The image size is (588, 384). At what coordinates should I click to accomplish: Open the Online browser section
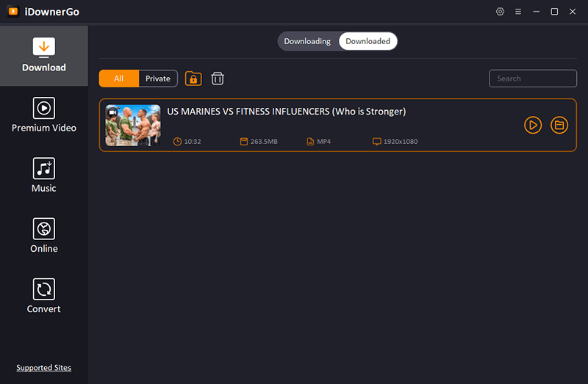tap(44, 236)
